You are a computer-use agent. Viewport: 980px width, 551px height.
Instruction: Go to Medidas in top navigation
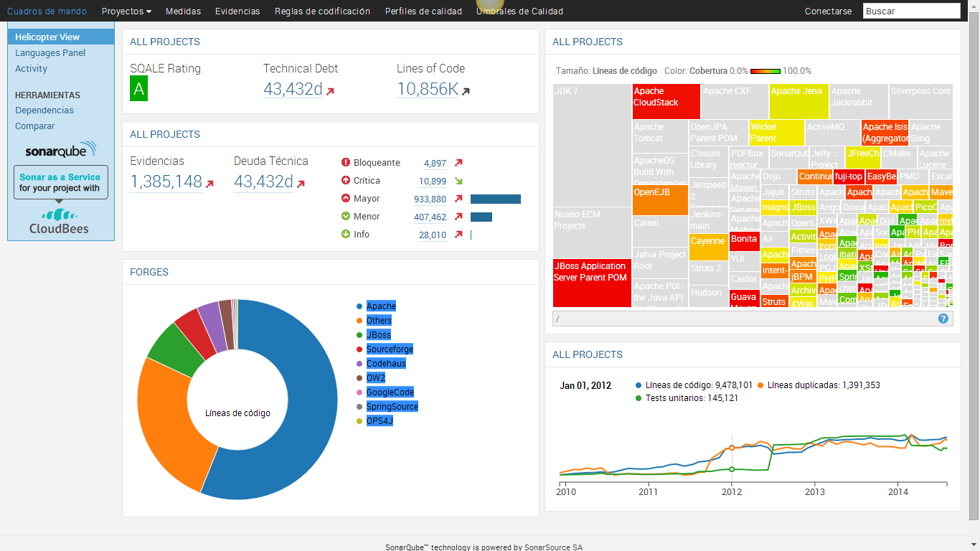coord(183,11)
